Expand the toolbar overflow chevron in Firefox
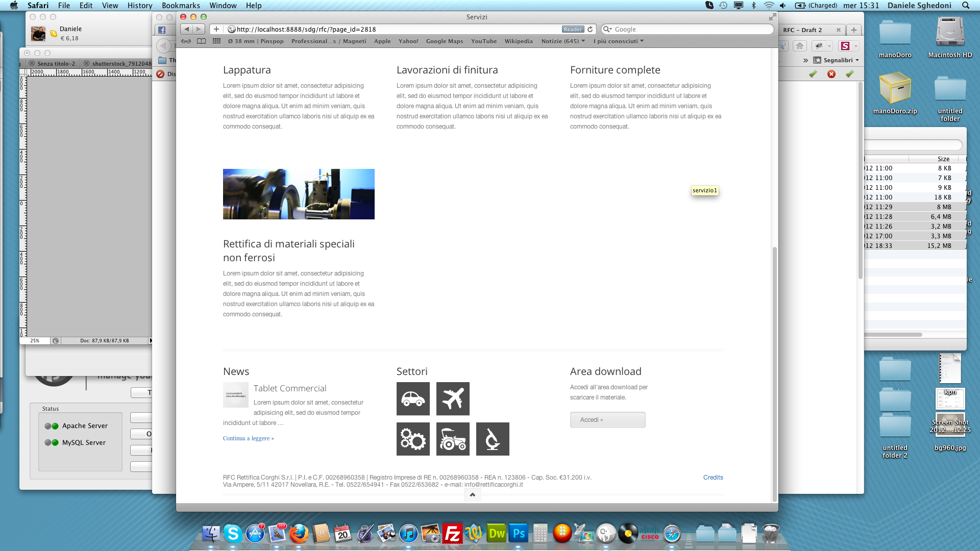 click(805, 60)
